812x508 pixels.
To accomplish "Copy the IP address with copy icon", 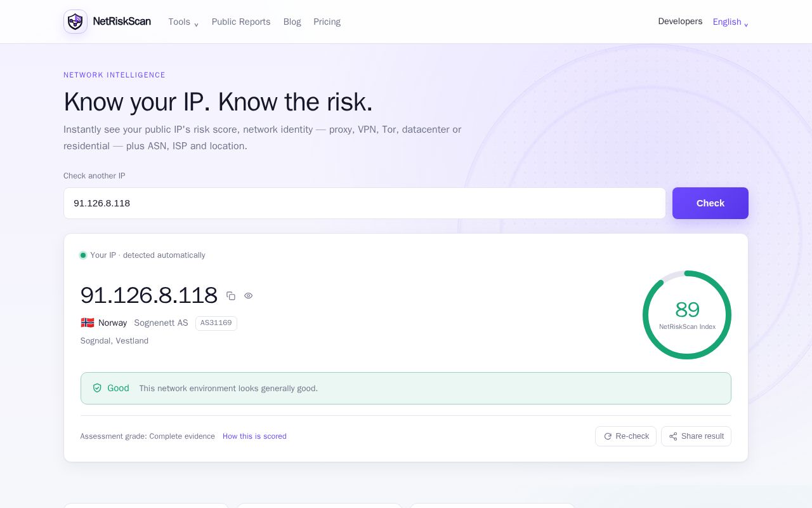I will click(231, 296).
